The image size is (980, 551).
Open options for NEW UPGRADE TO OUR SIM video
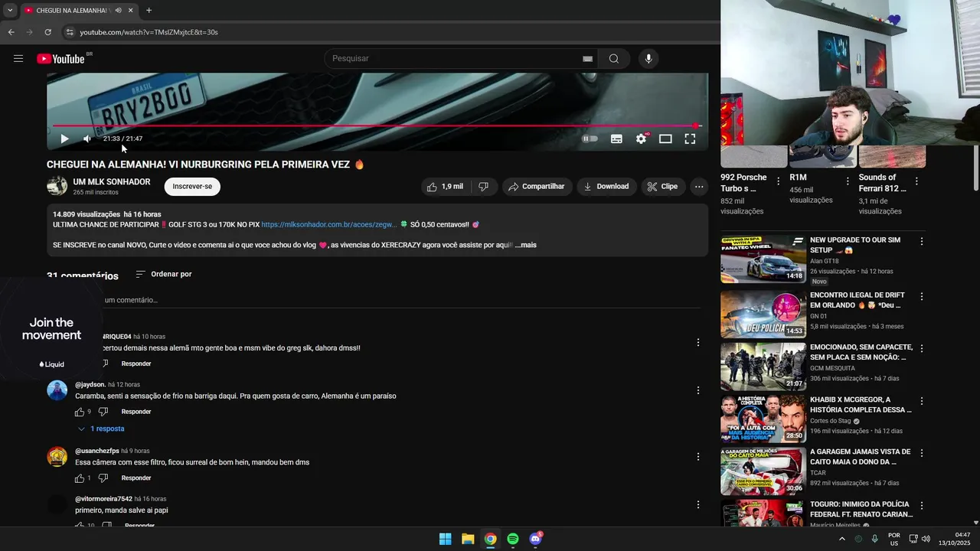[922, 242]
